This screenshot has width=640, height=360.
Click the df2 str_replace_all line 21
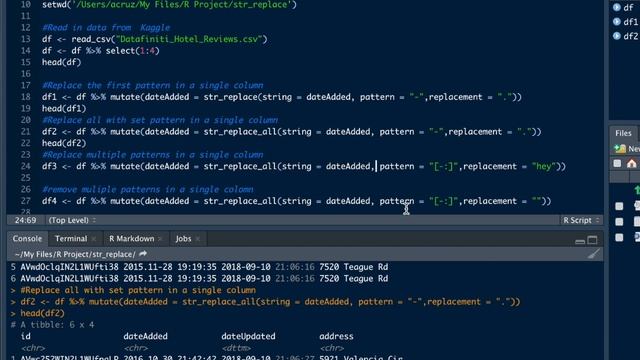(x=291, y=132)
